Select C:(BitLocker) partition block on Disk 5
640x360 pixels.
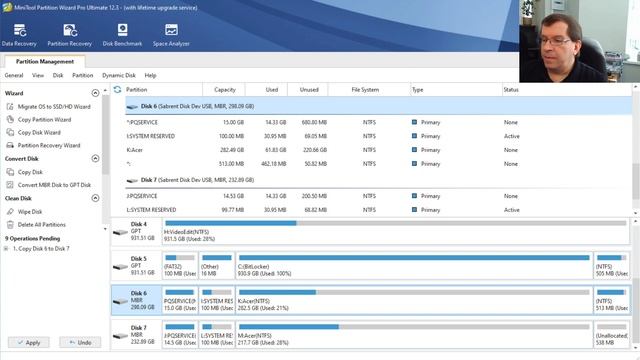(414, 266)
